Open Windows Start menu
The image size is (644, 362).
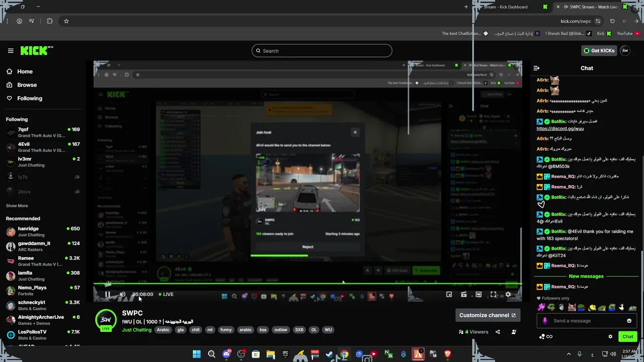pyautogui.click(x=197, y=354)
